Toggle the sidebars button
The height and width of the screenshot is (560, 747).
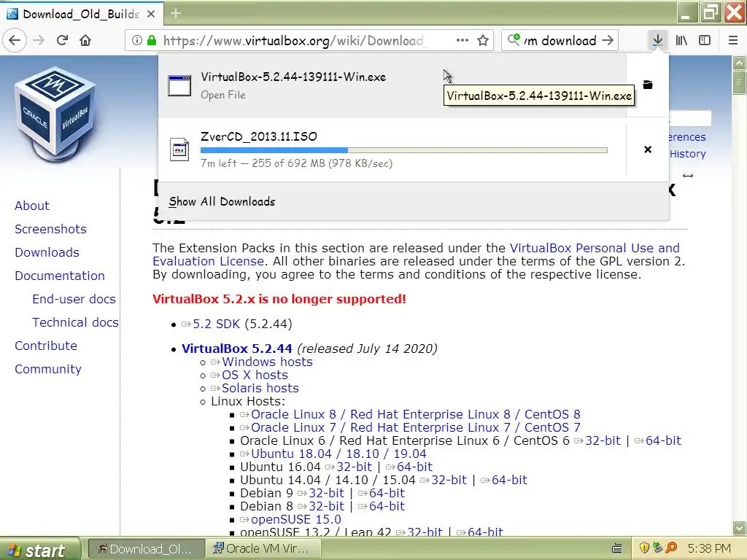(x=705, y=41)
